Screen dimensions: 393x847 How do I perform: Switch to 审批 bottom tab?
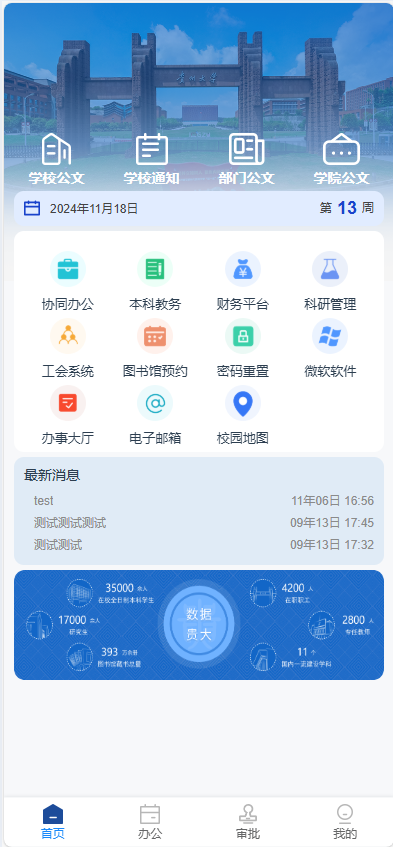248,822
